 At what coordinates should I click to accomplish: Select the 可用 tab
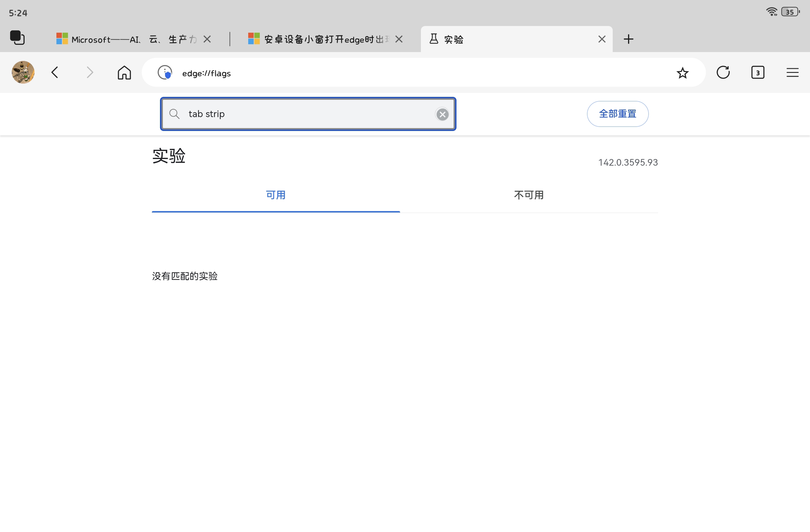276,195
